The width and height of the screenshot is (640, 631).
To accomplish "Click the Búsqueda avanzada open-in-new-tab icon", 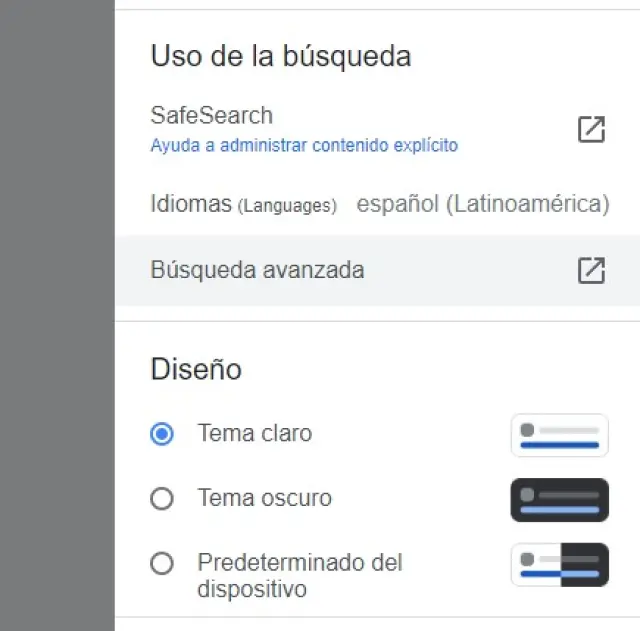I will pyautogui.click(x=591, y=270).
